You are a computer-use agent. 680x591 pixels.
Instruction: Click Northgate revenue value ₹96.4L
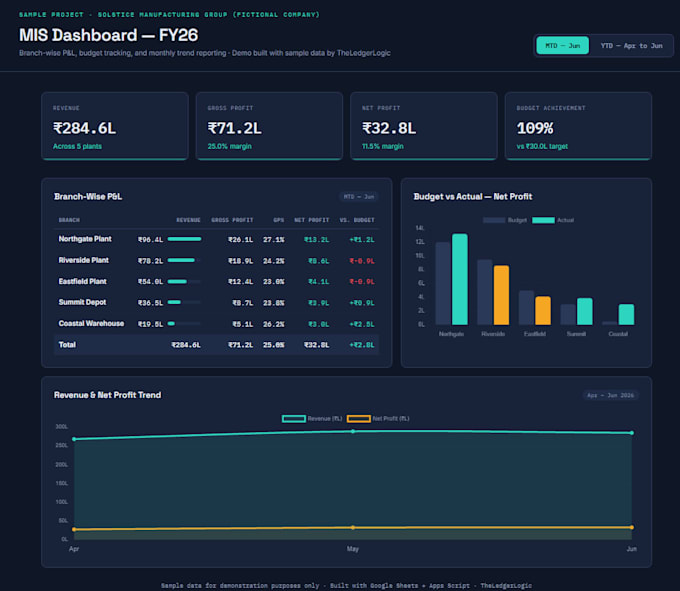[150, 240]
